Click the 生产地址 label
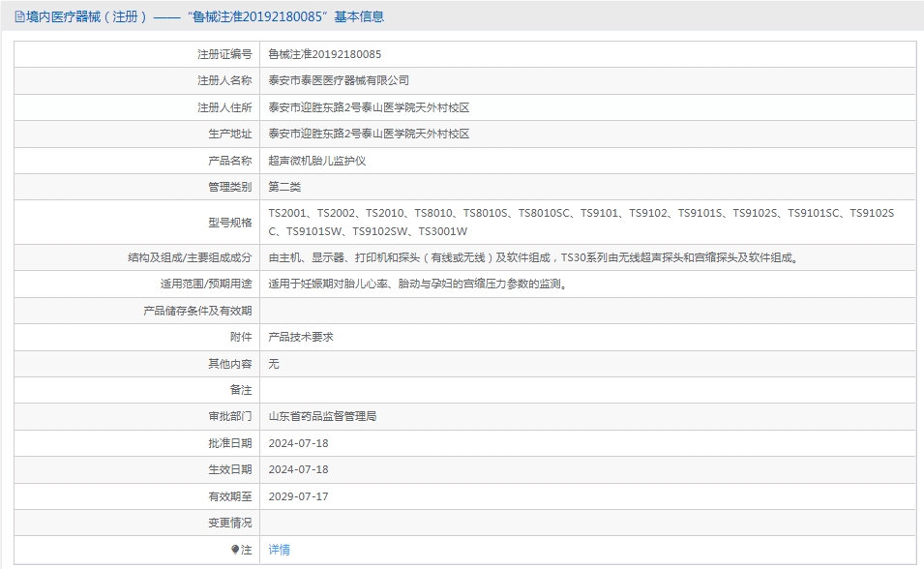The width and height of the screenshot is (924, 569). 230,134
